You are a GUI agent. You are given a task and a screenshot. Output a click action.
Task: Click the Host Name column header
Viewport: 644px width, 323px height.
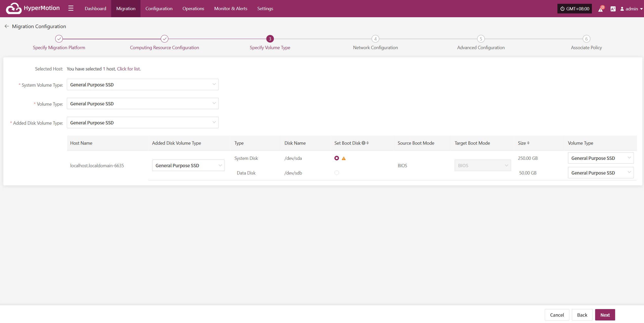click(81, 143)
